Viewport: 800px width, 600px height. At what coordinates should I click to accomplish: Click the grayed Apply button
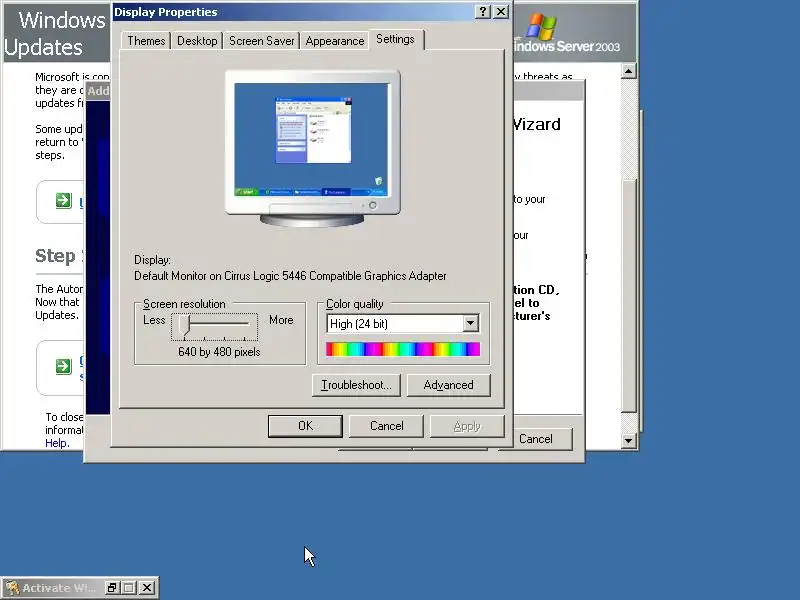pyautogui.click(x=467, y=426)
